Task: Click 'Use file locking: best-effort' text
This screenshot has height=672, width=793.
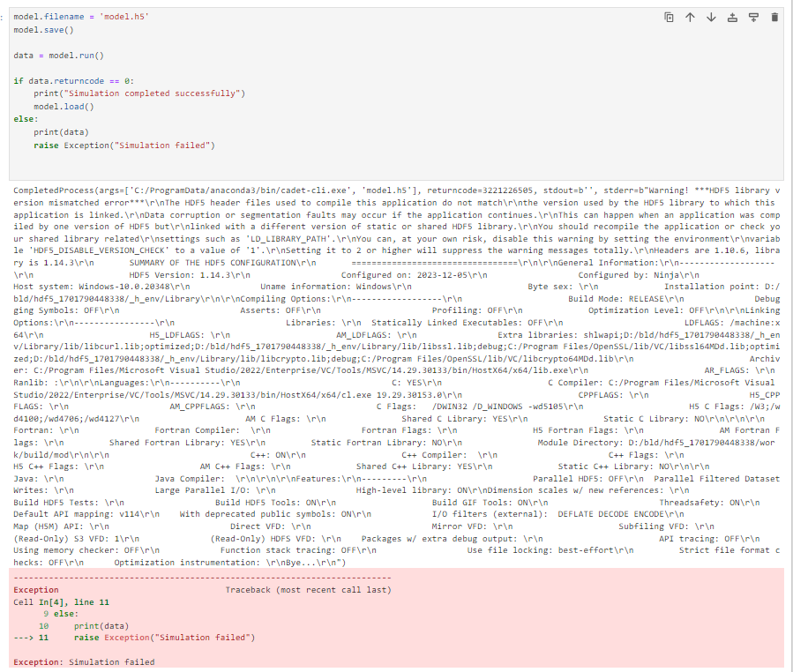Action: (x=540, y=550)
